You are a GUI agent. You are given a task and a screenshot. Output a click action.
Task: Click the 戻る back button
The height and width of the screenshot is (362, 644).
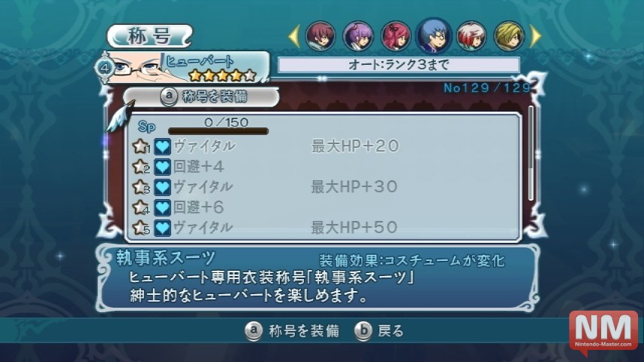pos(379,331)
